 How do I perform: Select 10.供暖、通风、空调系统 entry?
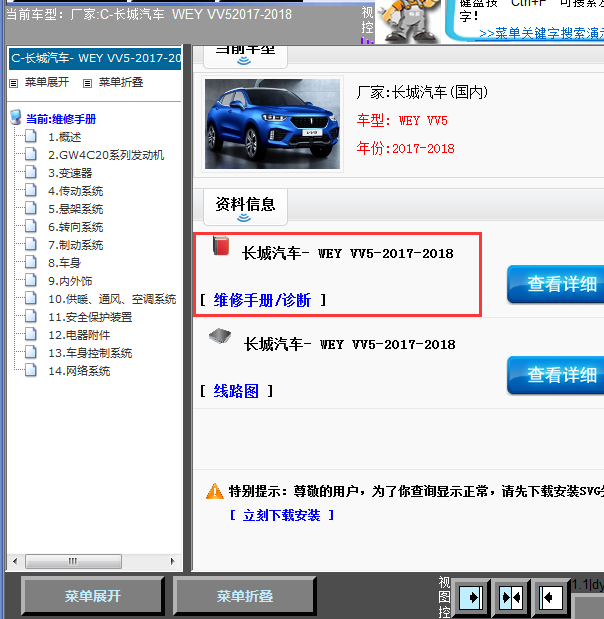112,299
